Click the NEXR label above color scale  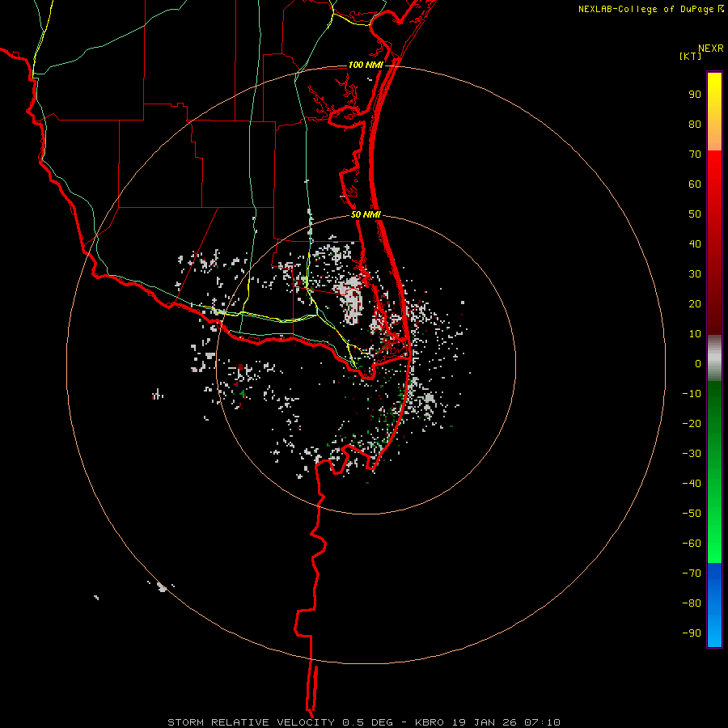(711, 49)
